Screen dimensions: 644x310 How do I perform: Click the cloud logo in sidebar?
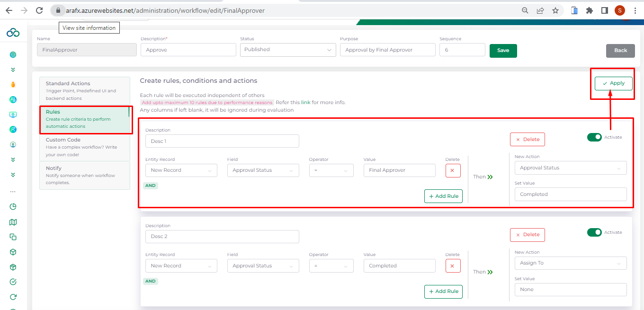click(x=13, y=33)
